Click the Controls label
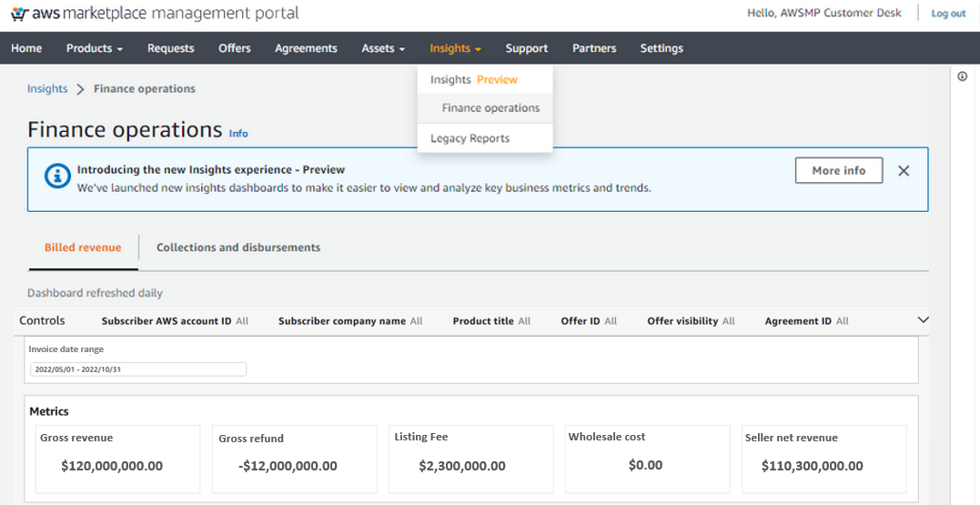Image resolution: width=980 pixels, height=505 pixels. [42, 320]
